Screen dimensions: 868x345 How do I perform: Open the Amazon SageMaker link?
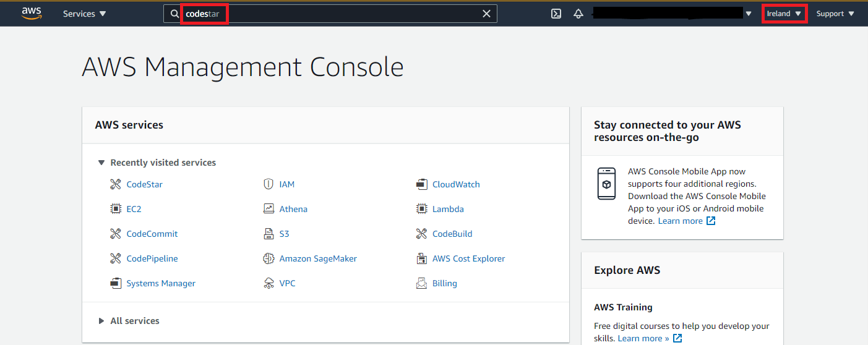318,258
